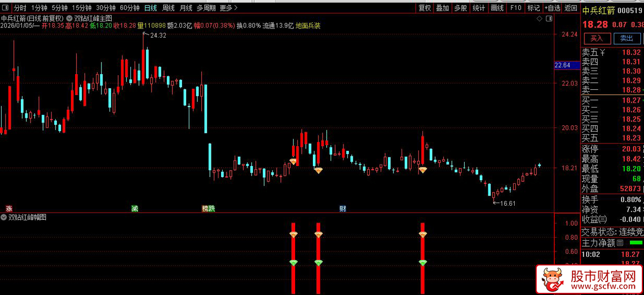Viewport: 644px width, 295px height.
Task: Switch to 周线 weekly chart
Action: [169, 8]
